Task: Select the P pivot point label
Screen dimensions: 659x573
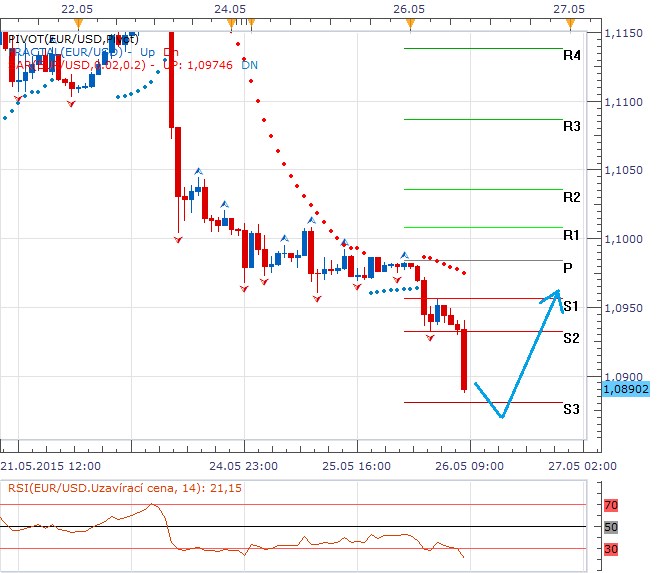Action: pyautogui.click(x=567, y=268)
